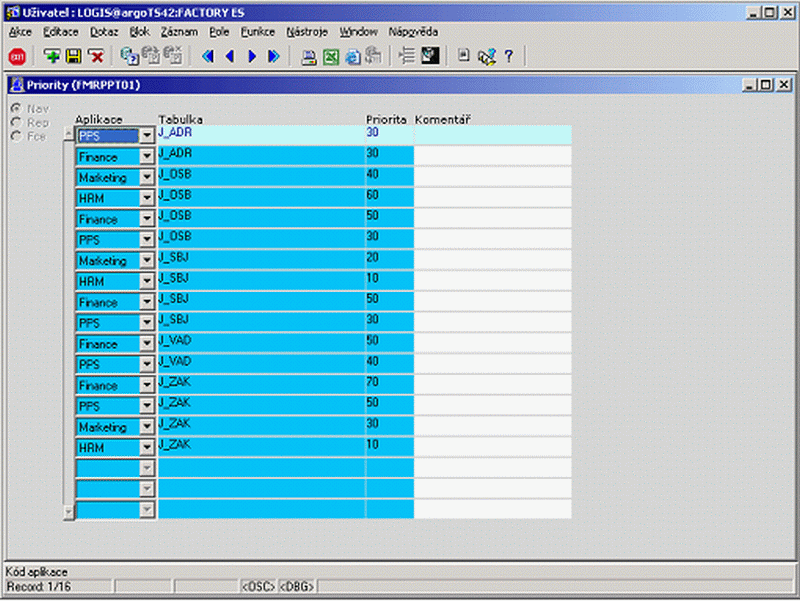The height and width of the screenshot is (601, 800).
Task: Open help with question mark icon
Action: [x=509, y=56]
